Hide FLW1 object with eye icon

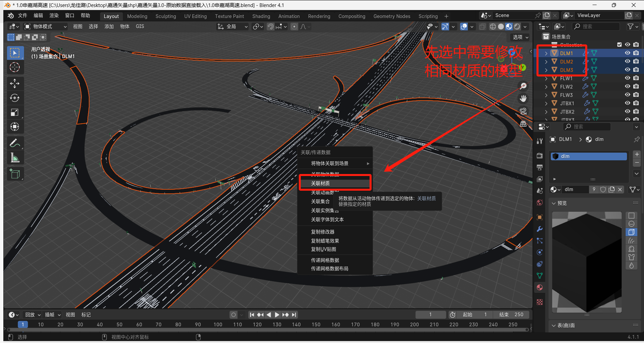628,78
